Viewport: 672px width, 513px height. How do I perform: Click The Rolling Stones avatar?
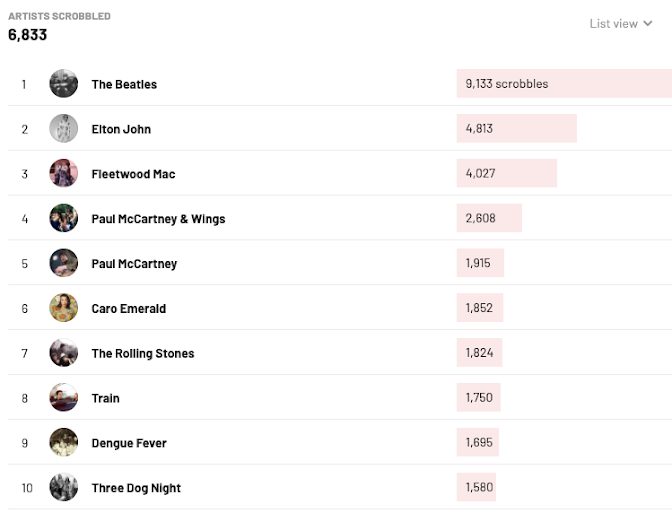pyautogui.click(x=63, y=353)
